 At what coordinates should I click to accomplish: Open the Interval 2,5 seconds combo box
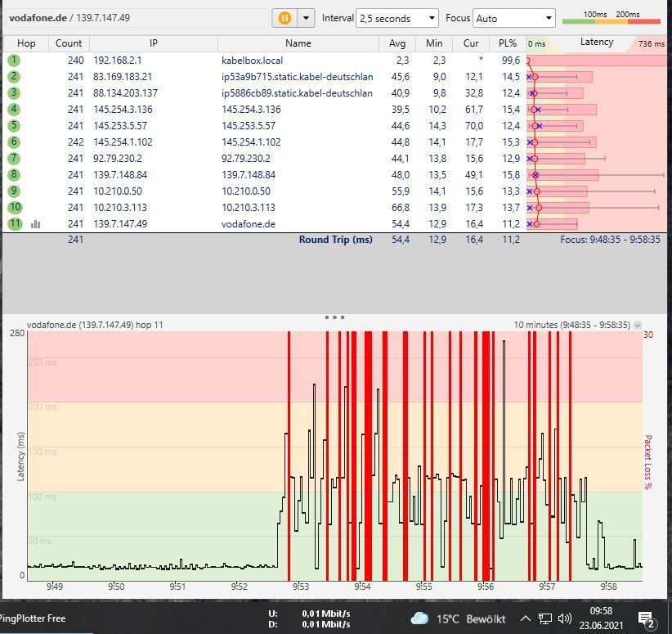coord(396,19)
